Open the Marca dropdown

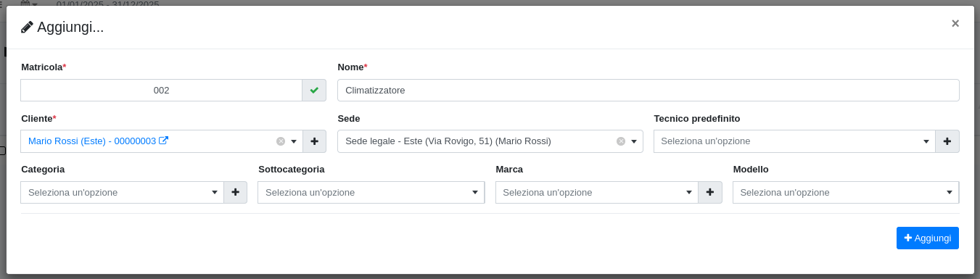click(x=689, y=192)
